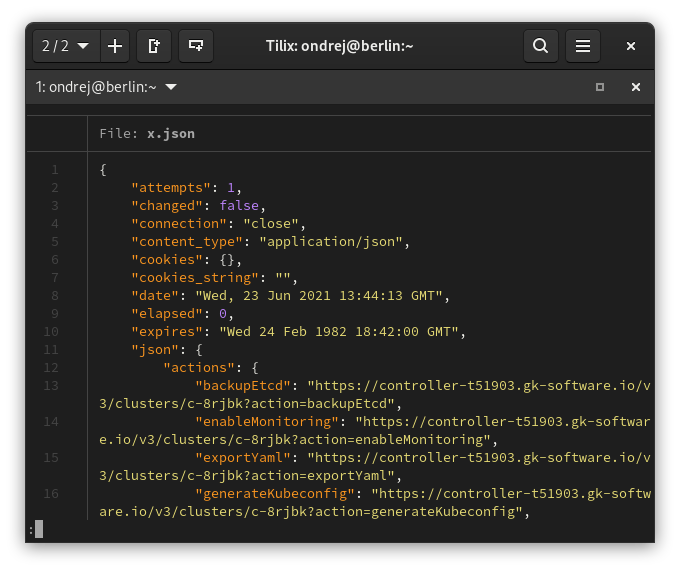Image resolution: width=680 pixels, height=571 pixels.
Task: Close the ondrej@berlin terminal pane
Action: [x=635, y=87]
